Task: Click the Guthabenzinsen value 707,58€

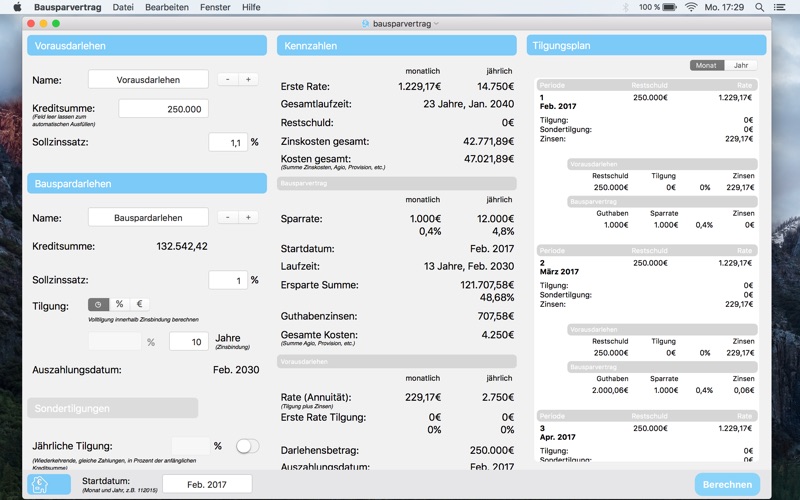Action: [x=495, y=316]
